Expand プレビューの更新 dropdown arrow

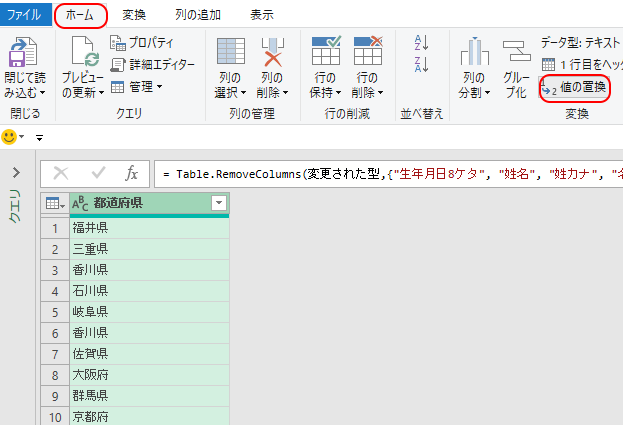pyautogui.click(x=101, y=93)
